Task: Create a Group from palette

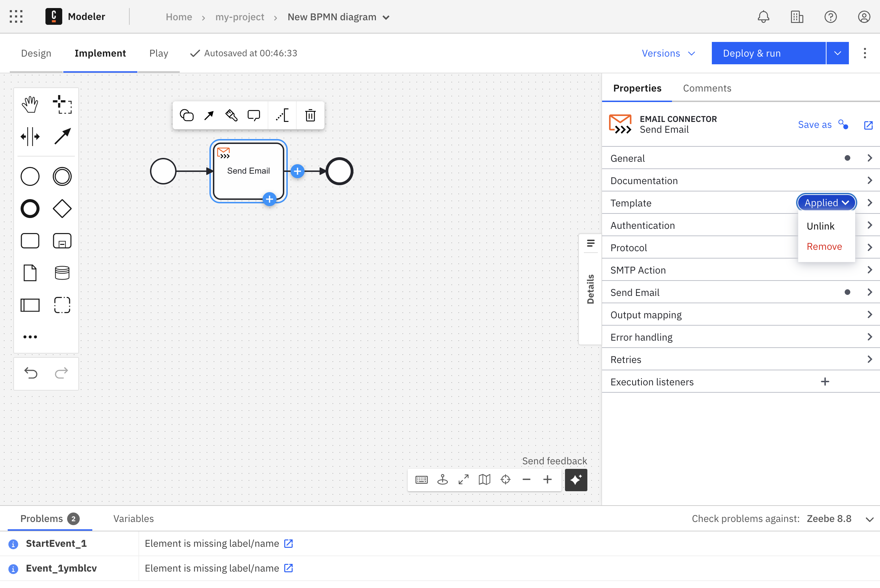Action: (62, 305)
